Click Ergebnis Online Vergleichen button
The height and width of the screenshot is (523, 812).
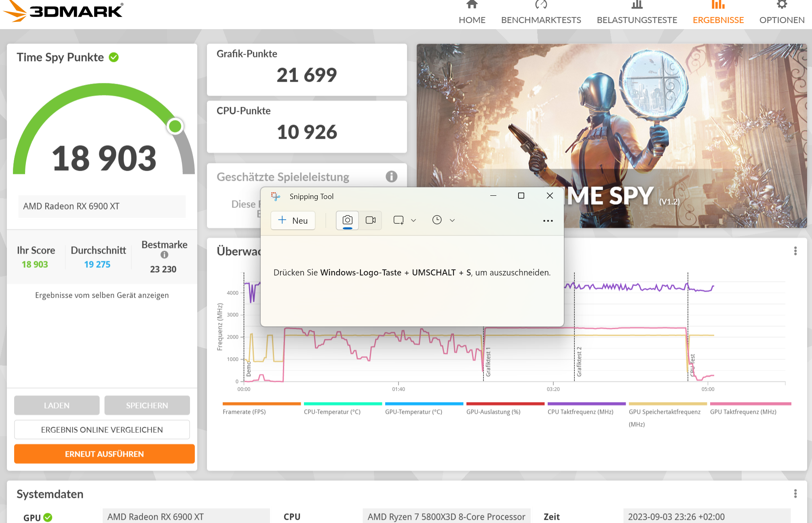(x=102, y=430)
